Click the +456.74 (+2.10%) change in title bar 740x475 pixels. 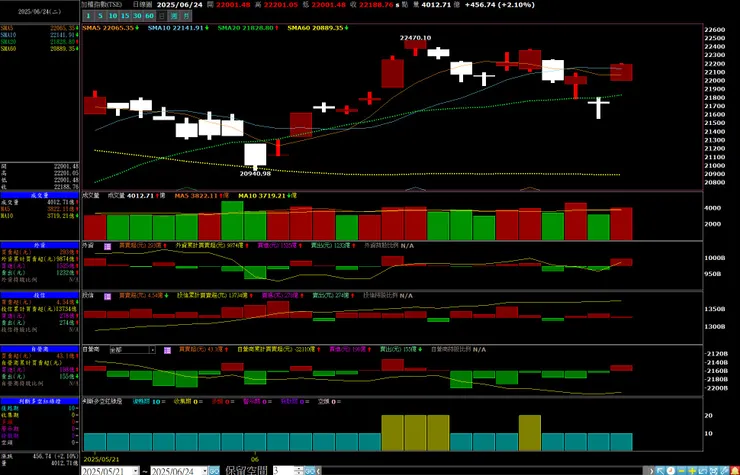tap(499, 5)
